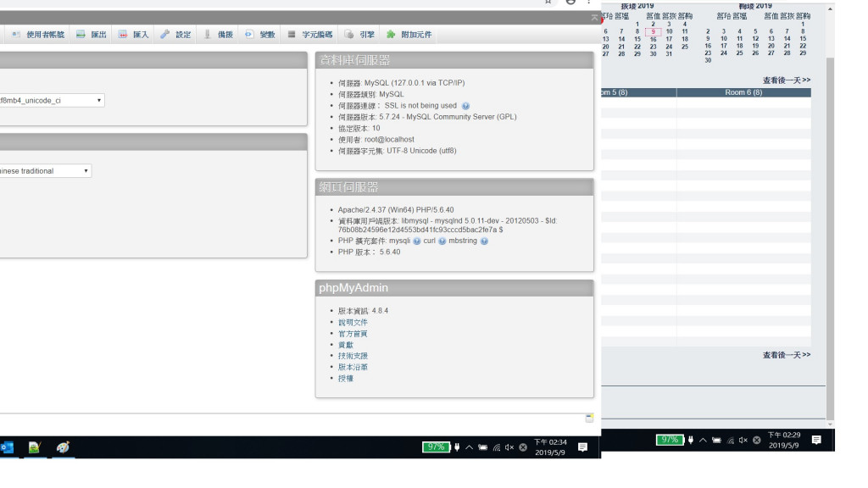Open the 變數 variables tab
Screen dimensions: 868x488
coord(260,34)
